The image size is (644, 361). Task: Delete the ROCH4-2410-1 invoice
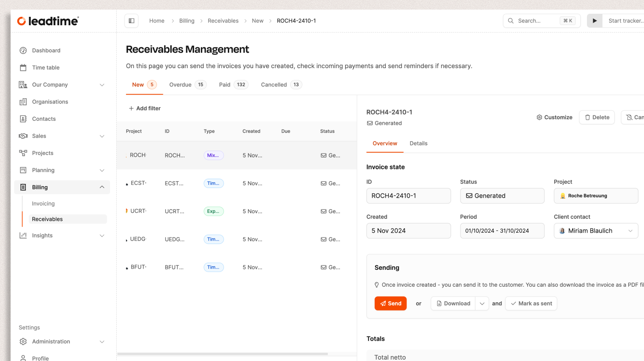[596, 117]
